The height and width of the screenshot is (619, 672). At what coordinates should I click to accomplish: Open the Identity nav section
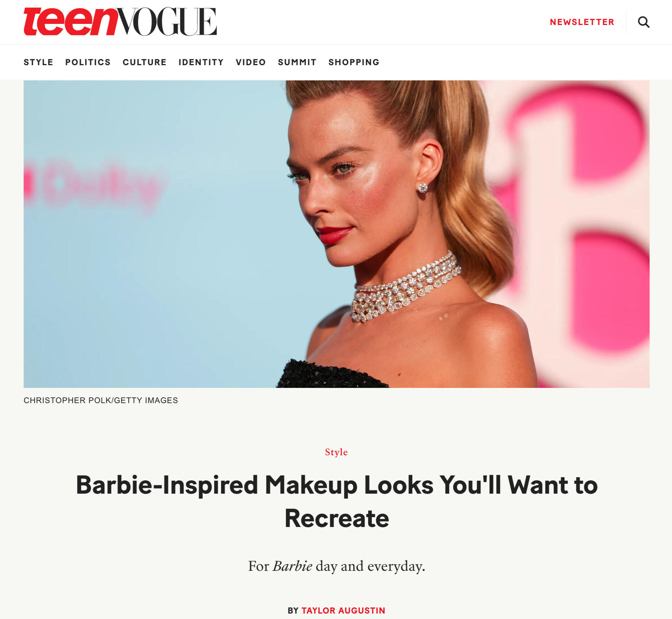[x=201, y=62]
